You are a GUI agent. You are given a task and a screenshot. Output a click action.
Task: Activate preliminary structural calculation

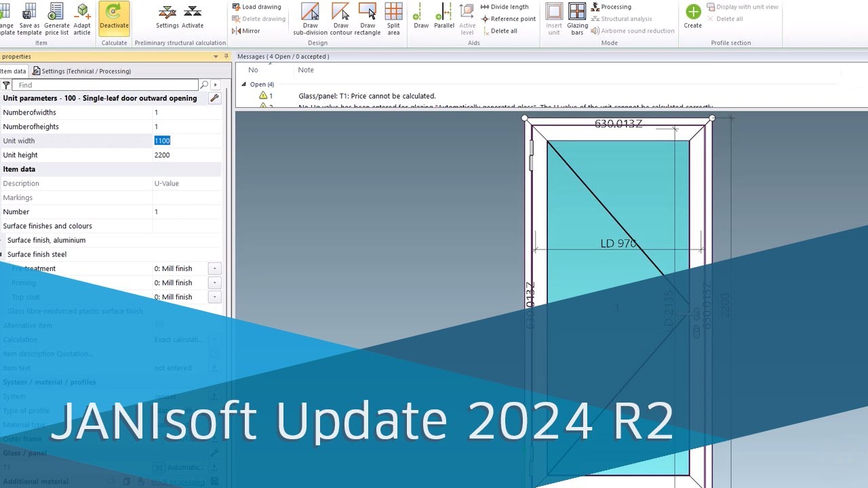[x=193, y=18]
